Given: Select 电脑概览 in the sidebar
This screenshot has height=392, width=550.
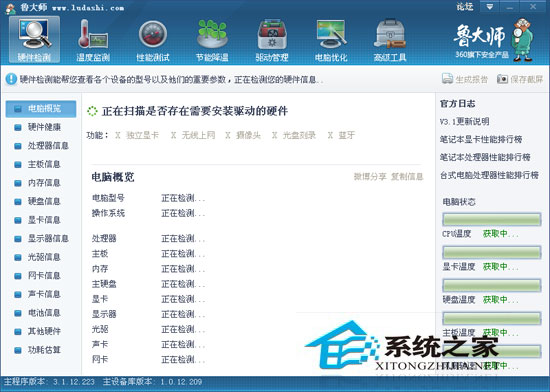Looking at the screenshot, I should point(41,109).
